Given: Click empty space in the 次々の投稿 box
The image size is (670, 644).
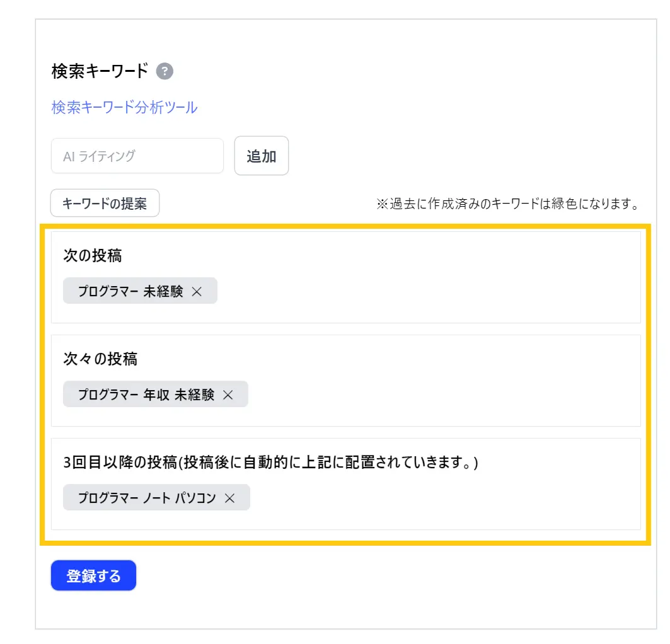Looking at the screenshot, I should click(x=441, y=394).
